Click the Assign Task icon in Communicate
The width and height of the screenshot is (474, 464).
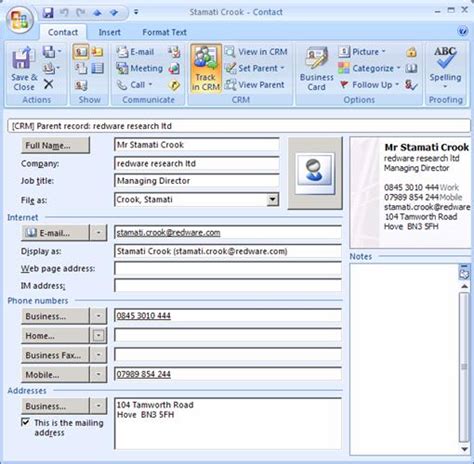click(x=174, y=52)
